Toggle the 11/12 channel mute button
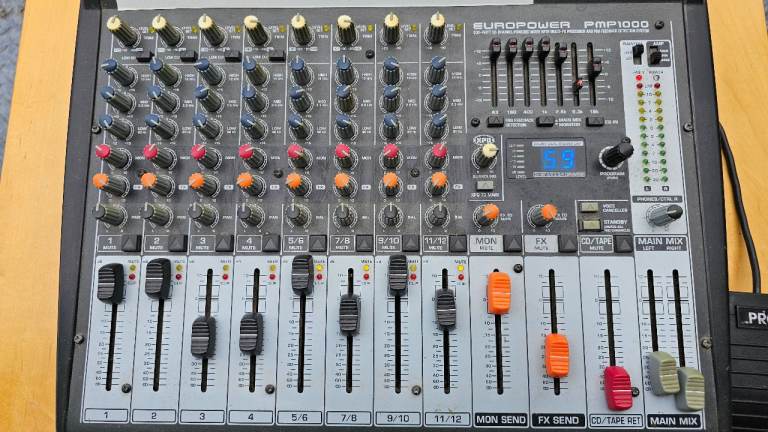Image resolution: width=768 pixels, height=432 pixels. 458,243
